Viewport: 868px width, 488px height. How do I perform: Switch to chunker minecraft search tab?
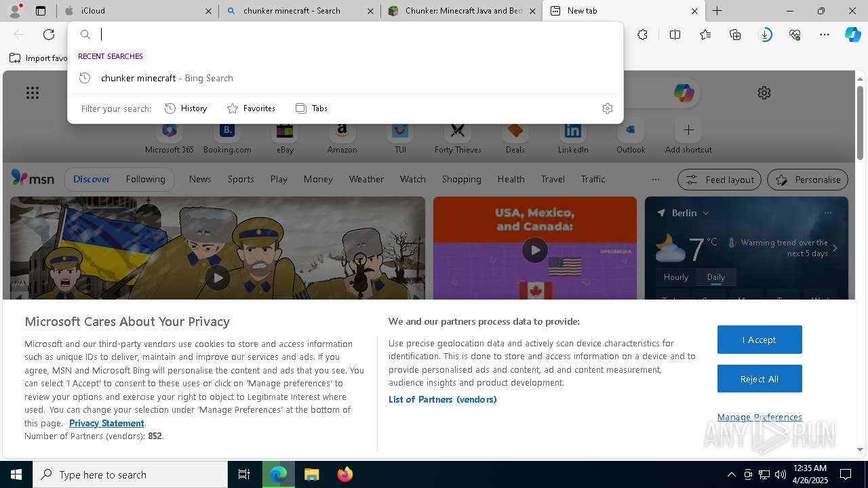pos(300,11)
